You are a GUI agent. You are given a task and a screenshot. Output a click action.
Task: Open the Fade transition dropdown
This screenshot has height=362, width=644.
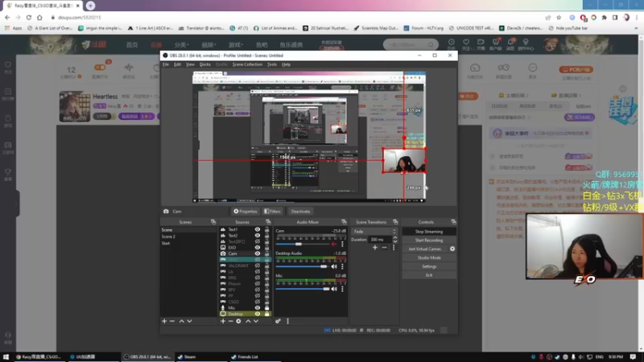374,232
